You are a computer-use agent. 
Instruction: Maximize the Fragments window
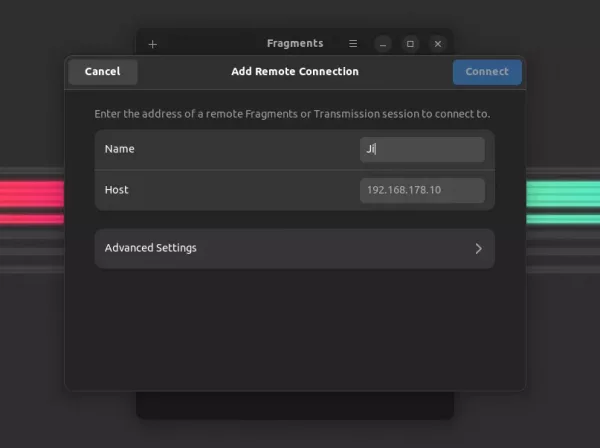(410, 44)
